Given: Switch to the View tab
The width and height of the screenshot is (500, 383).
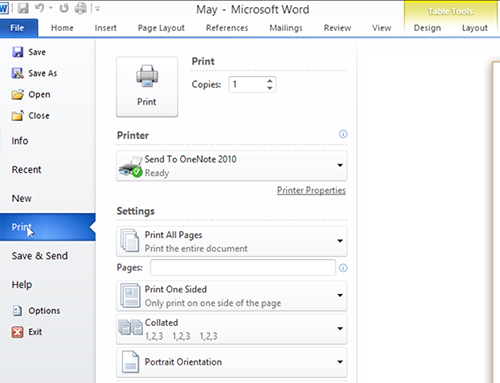Looking at the screenshot, I should pos(382,28).
